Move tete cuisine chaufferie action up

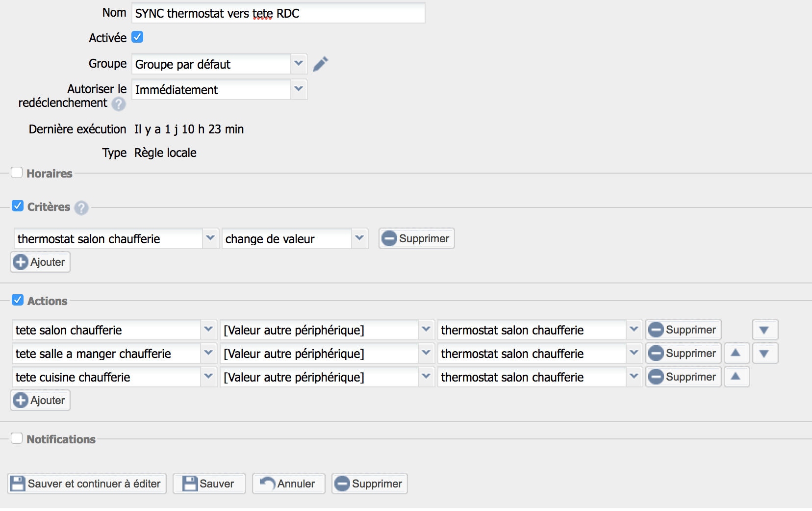click(736, 377)
